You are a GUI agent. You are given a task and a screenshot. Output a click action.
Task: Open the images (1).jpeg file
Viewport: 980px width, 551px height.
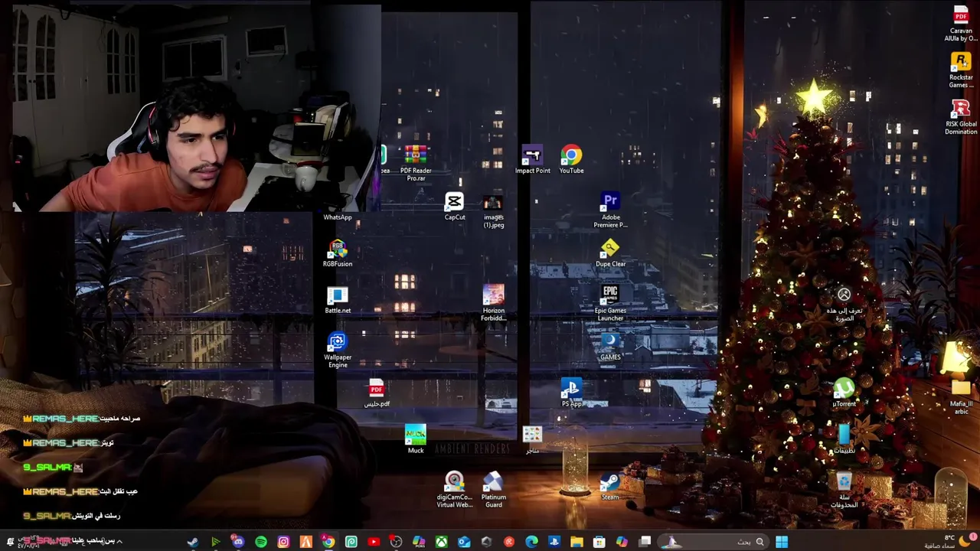tap(493, 210)
